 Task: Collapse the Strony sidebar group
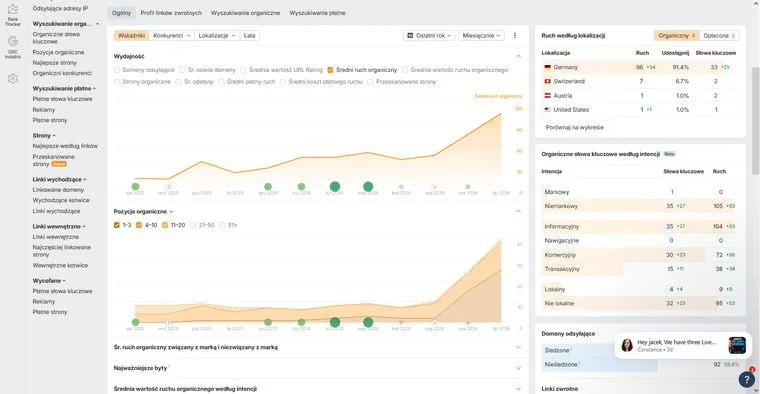click(44, 136)
